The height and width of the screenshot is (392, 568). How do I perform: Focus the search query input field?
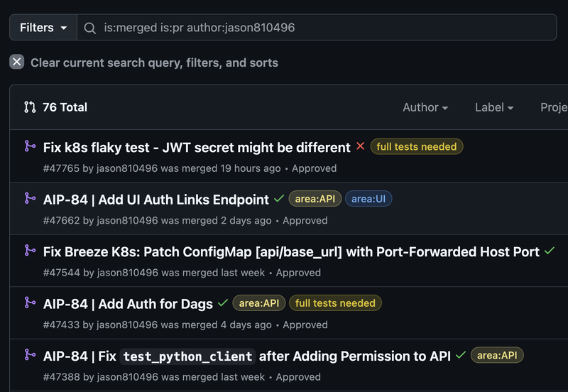[317, 28]
